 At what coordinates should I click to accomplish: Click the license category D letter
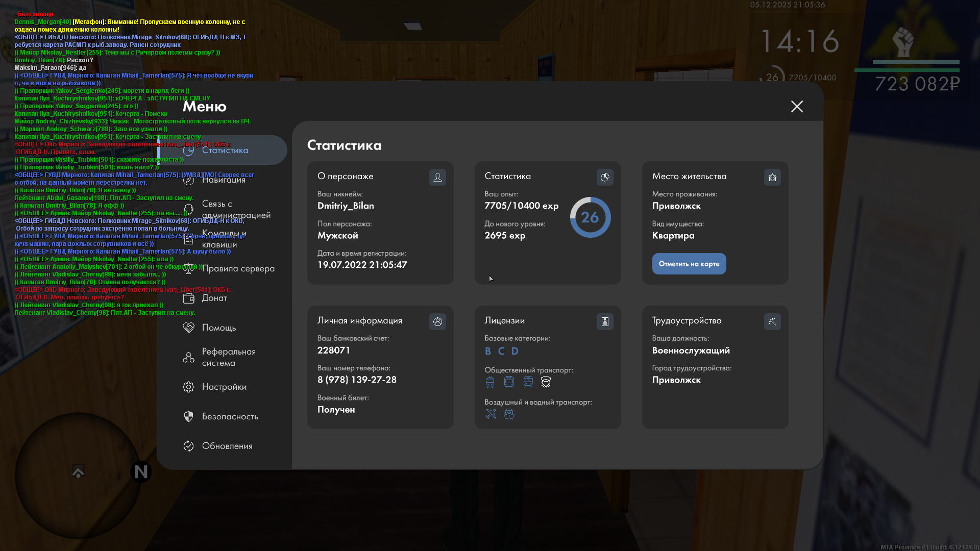pyautogui.click(x=514, y=351)
